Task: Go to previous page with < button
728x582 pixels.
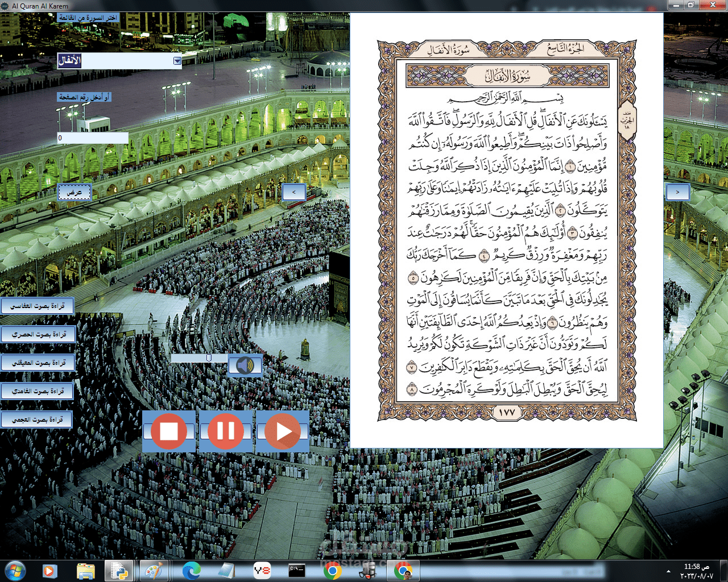Action: click(294, 192)
